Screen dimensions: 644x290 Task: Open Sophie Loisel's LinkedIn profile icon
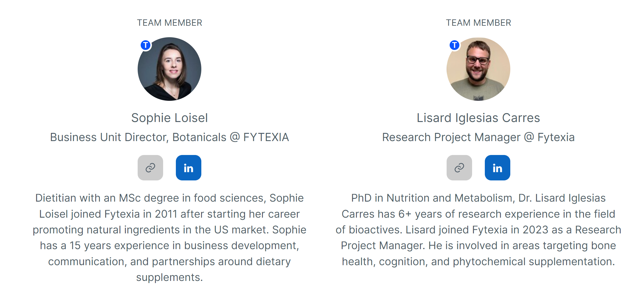[x=188, y=168]
